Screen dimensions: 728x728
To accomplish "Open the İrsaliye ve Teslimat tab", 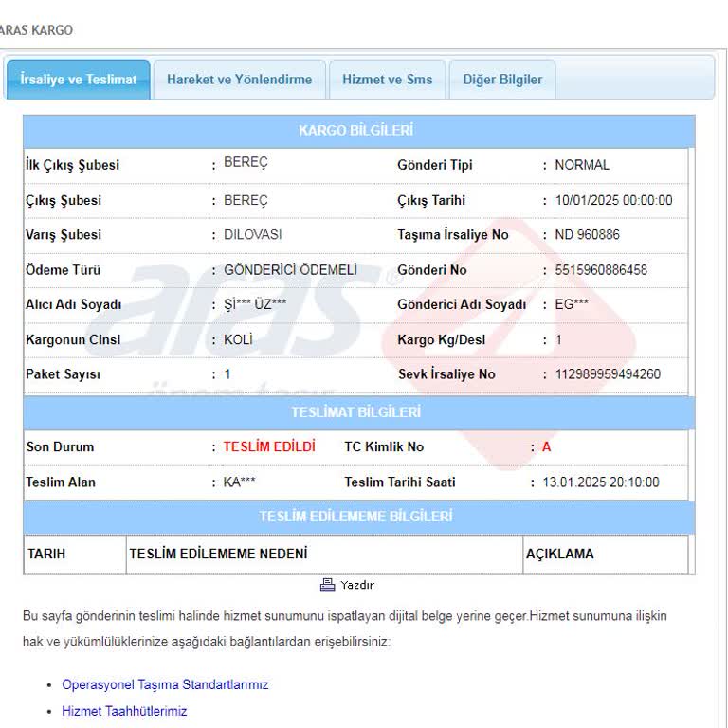I will [x=78, y=80].
